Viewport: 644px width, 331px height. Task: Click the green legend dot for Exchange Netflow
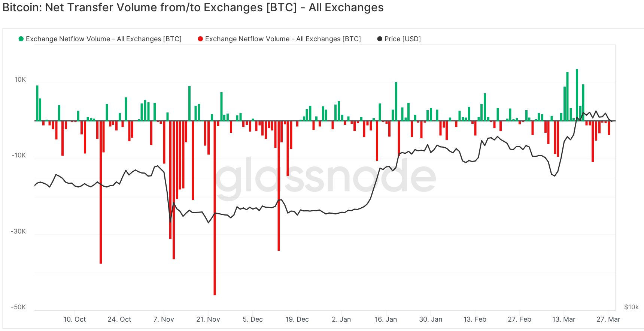coord(21,39)
